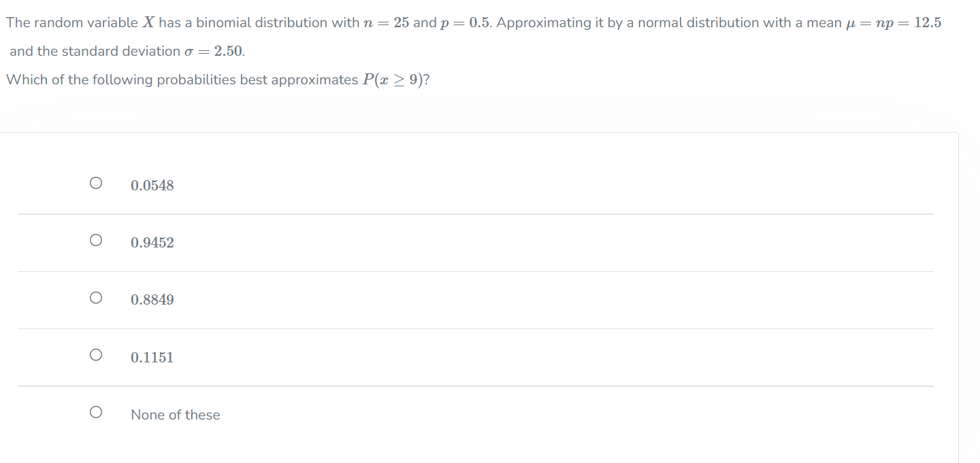Click the question text about P(x ≥ 9)
The width and height of the screenshot is (980, 463).
216,79
